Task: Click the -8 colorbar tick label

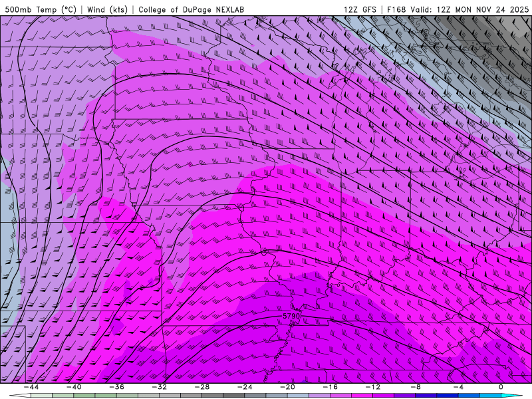Action: click(x=416, y=387)
